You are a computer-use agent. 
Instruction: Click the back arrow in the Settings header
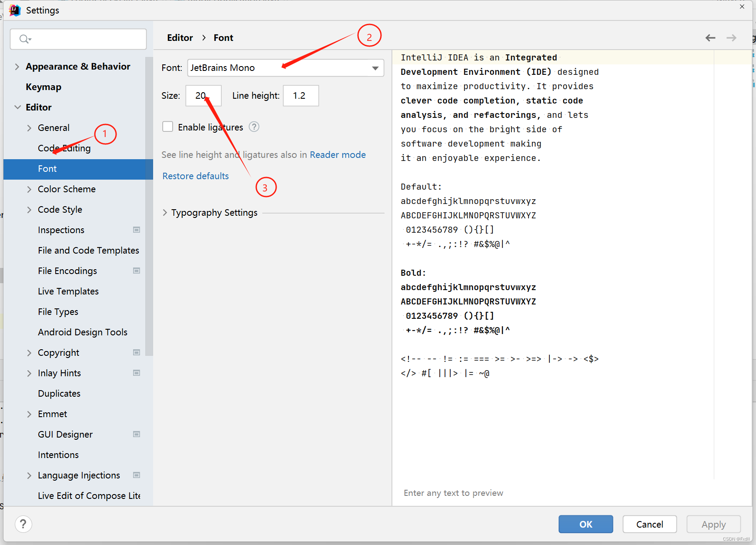pos(710,38)
